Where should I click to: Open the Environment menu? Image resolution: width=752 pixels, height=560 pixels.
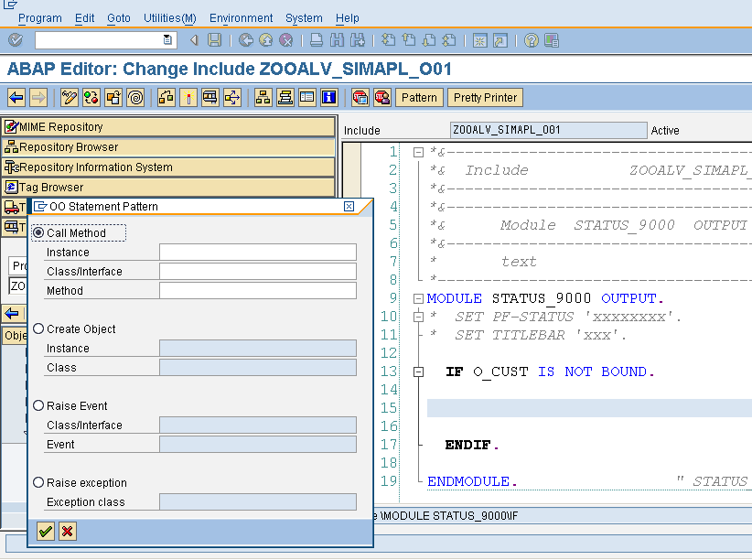241,17
